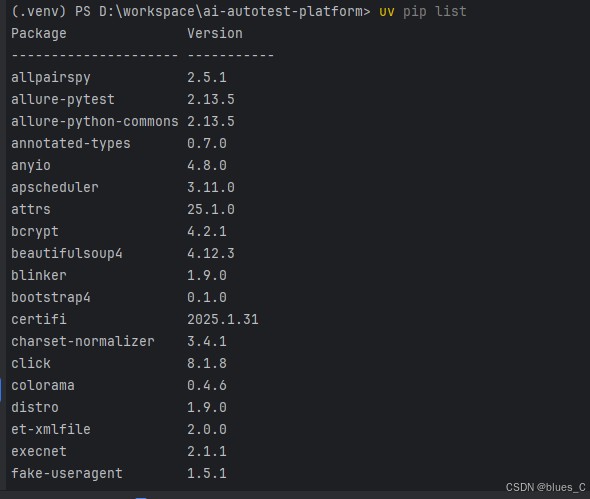Click the allure-python-commons package name
The image size is (590, 499).
coord(95,122)
